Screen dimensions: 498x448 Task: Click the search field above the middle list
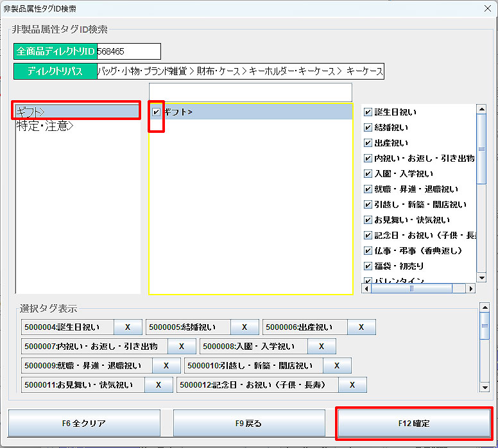250,92
